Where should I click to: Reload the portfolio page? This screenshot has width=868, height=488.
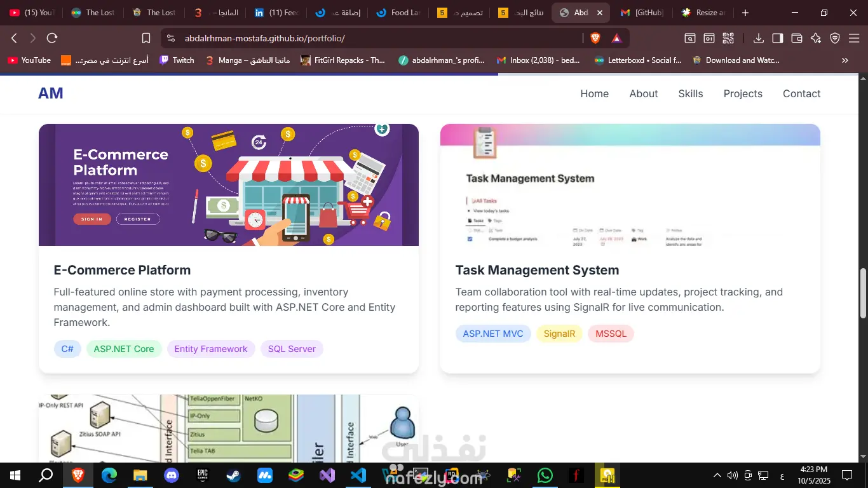pyautogui.click(x=52, y=38)
